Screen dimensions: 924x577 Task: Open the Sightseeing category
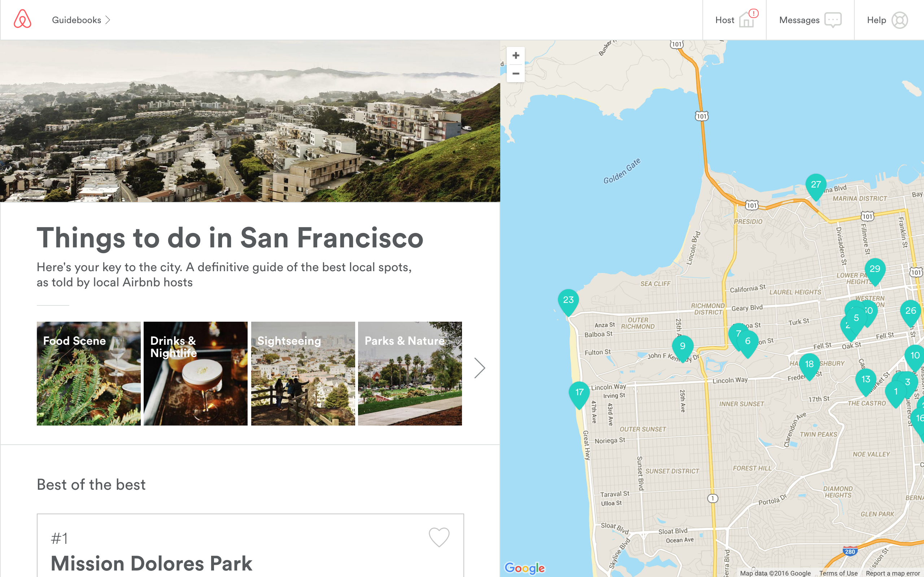(x=303, y=374)
